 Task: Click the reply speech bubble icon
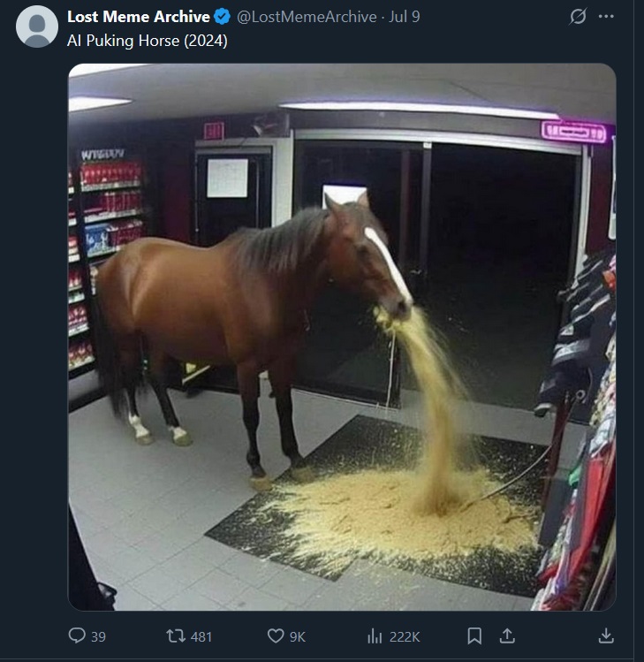pyautogui.click(x=77, y=635)
